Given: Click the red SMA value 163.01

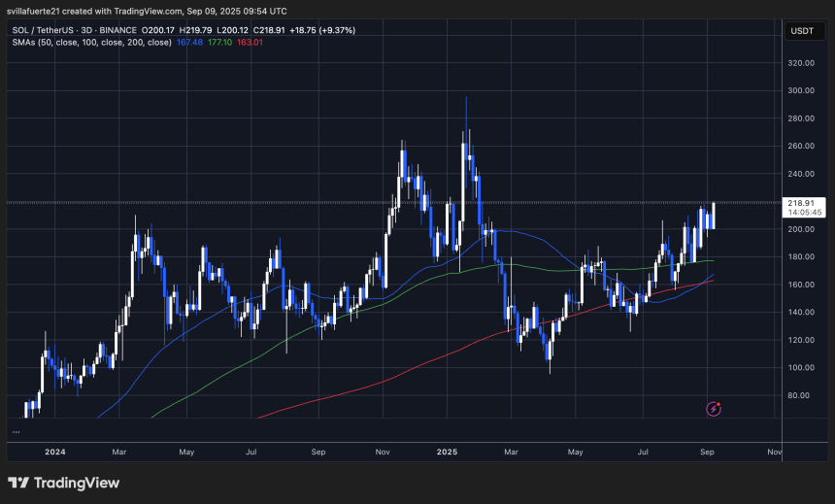Looking at the screenshot, I should [250, 42].
